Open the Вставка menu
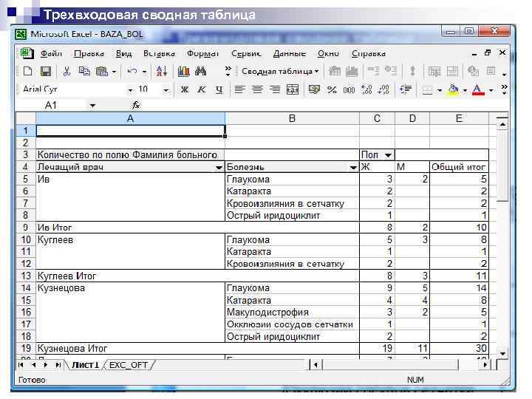Image resolution: width=532 pixels, height=399 pixels. (159, 54)
